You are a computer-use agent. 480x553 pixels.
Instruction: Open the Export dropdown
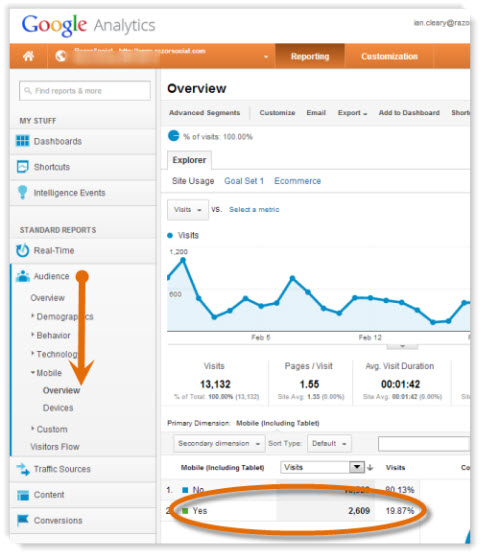[352, 113]
